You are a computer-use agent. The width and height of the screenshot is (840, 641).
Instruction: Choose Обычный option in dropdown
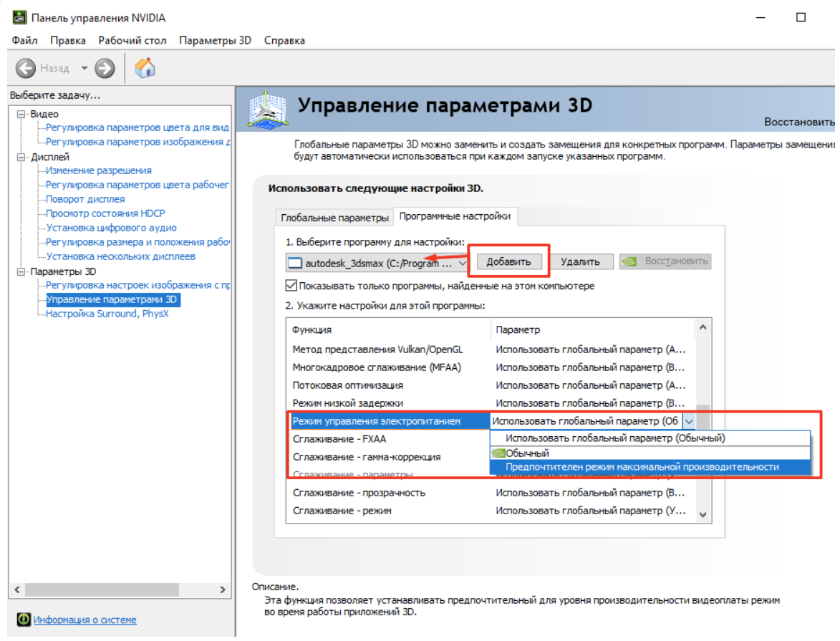[650, 453]
